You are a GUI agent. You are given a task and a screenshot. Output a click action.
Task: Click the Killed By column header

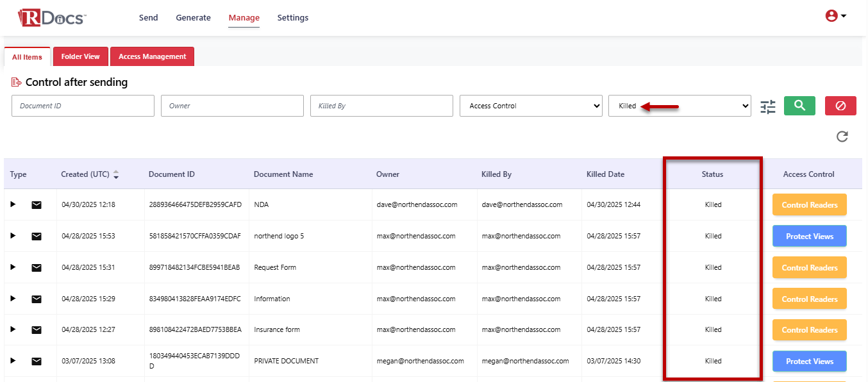coord(496,174)
